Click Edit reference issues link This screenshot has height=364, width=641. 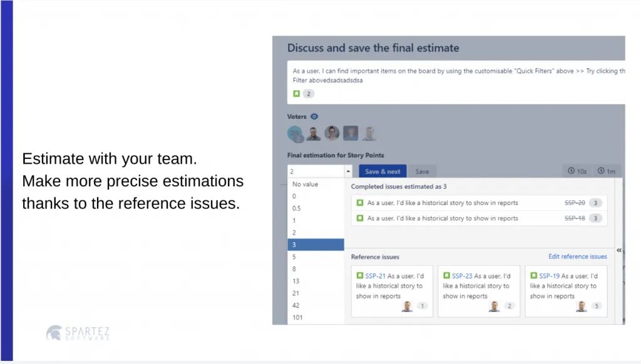click(x=578, y=256)
